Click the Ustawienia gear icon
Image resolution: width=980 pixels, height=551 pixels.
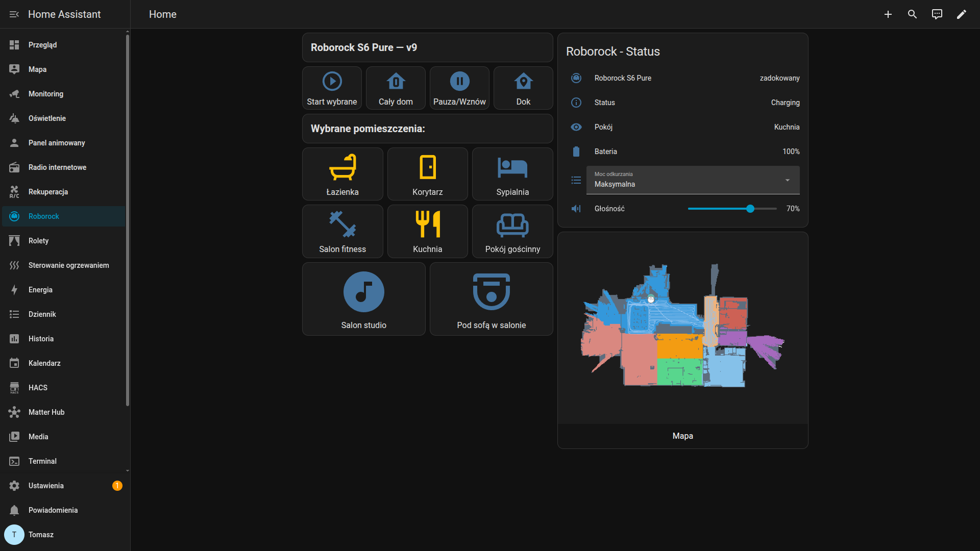click(x=14, y=486)
